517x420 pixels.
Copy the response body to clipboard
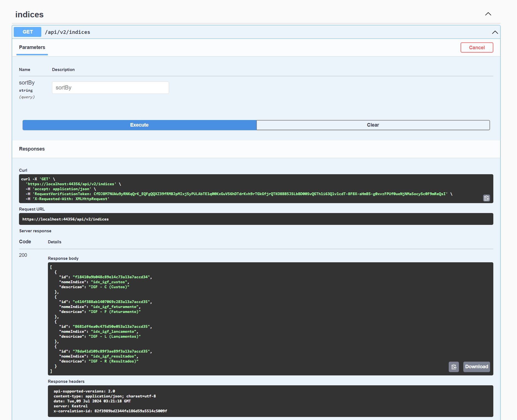coord(454,367)
